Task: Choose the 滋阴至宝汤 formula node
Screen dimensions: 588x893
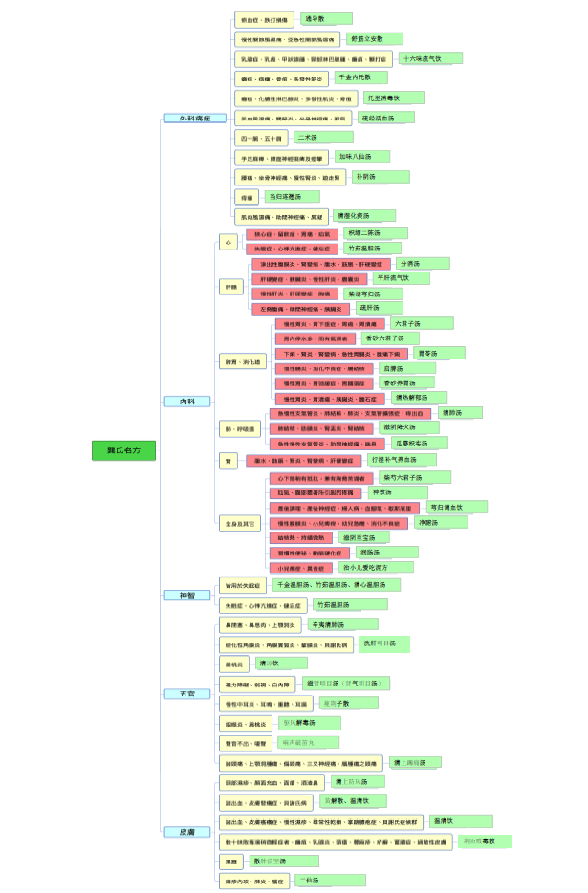Action: 364,537
